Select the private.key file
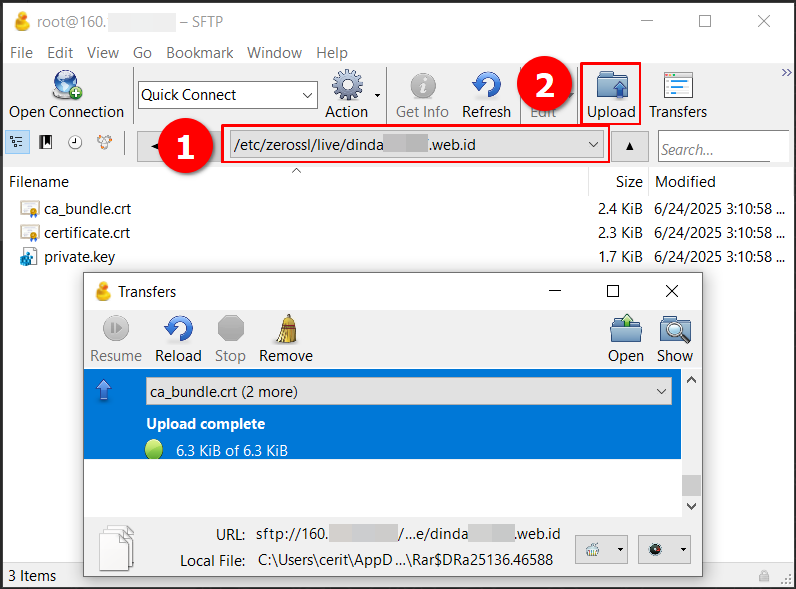Image resolution: width=796 pixels, height=589 pixels. 79,257
